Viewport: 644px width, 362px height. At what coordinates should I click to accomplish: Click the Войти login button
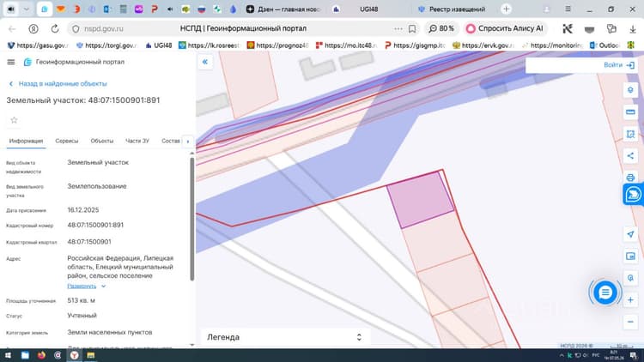coord(619,65)
